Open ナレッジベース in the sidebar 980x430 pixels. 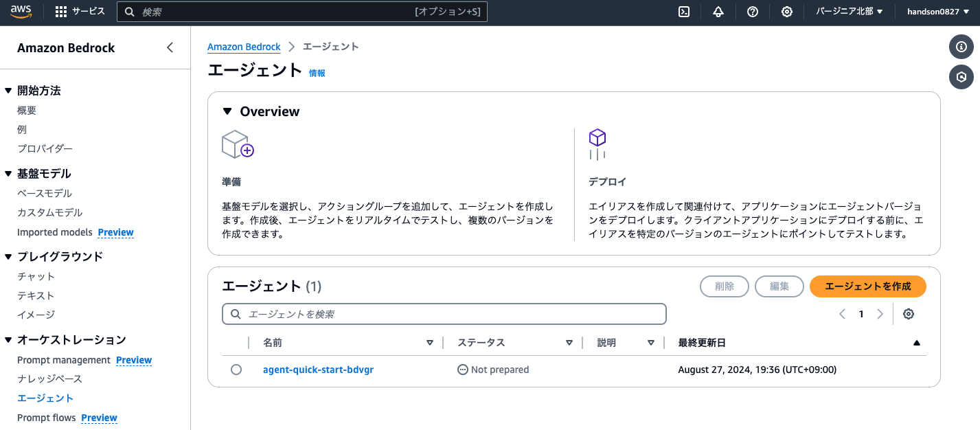(x=49, y=379)
